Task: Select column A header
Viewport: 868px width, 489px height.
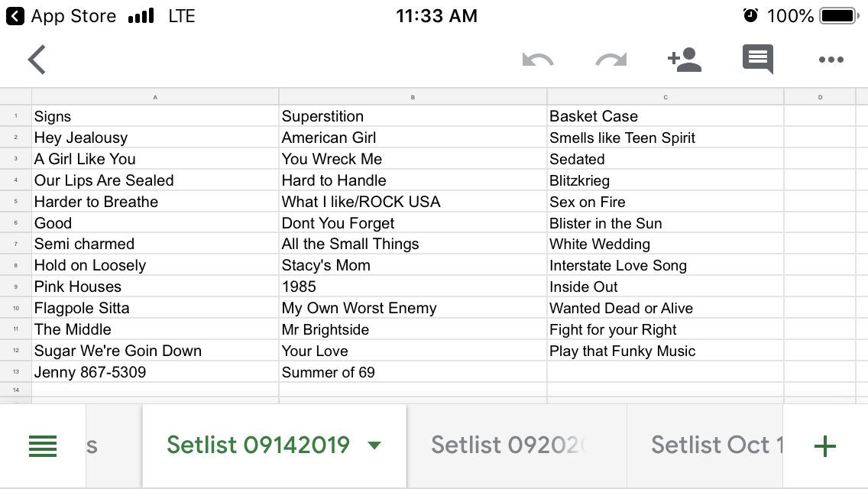Action: coord(155,97)
